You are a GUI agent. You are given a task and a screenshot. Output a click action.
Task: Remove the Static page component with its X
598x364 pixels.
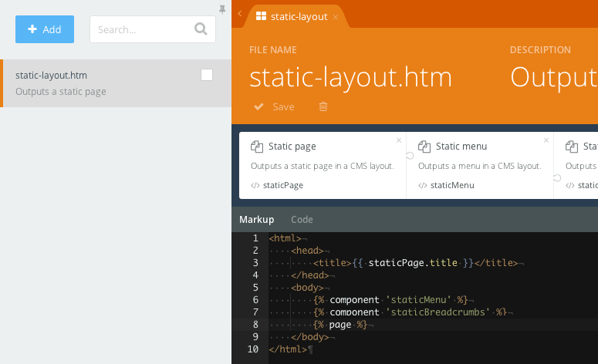click(x=399, y=140)
